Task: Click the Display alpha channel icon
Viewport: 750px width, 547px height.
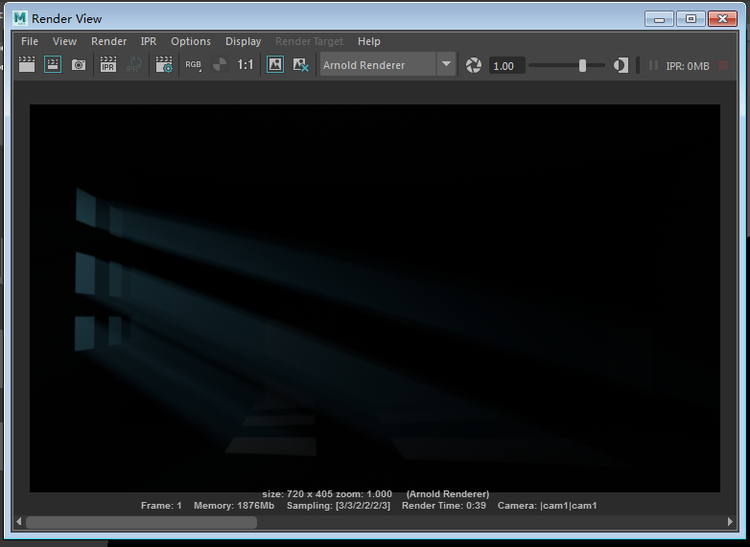Action: (x=220, y=65)
